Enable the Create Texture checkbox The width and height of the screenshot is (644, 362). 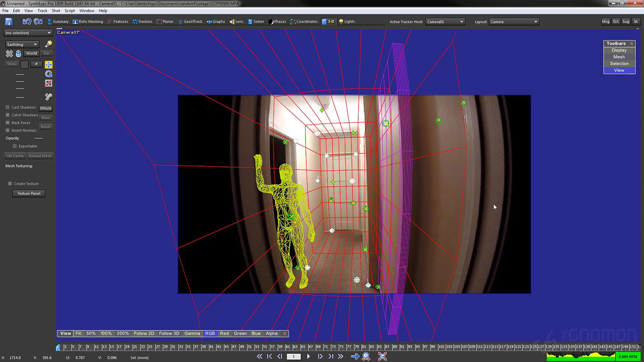pyautogui.click(x=10, y=184)
